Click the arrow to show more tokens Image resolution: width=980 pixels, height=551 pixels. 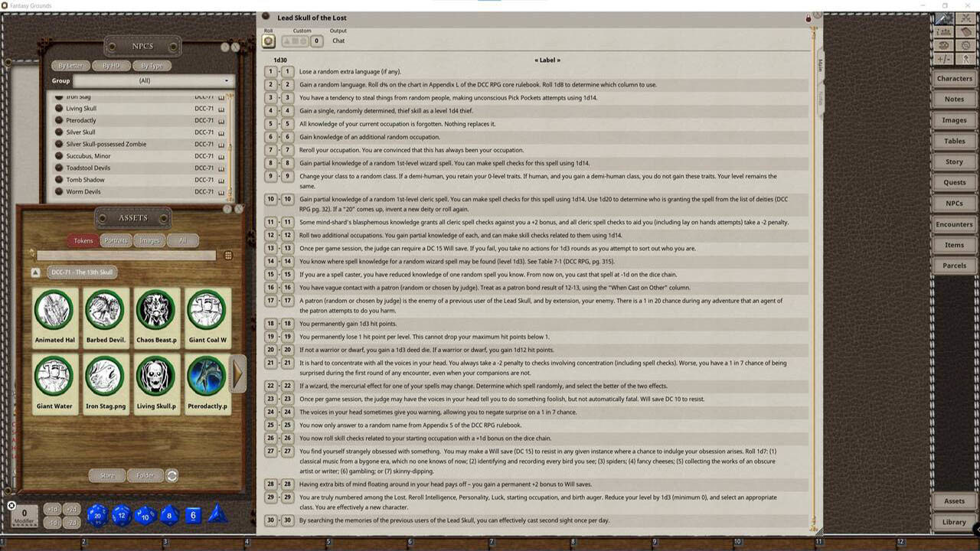[238, 373]
